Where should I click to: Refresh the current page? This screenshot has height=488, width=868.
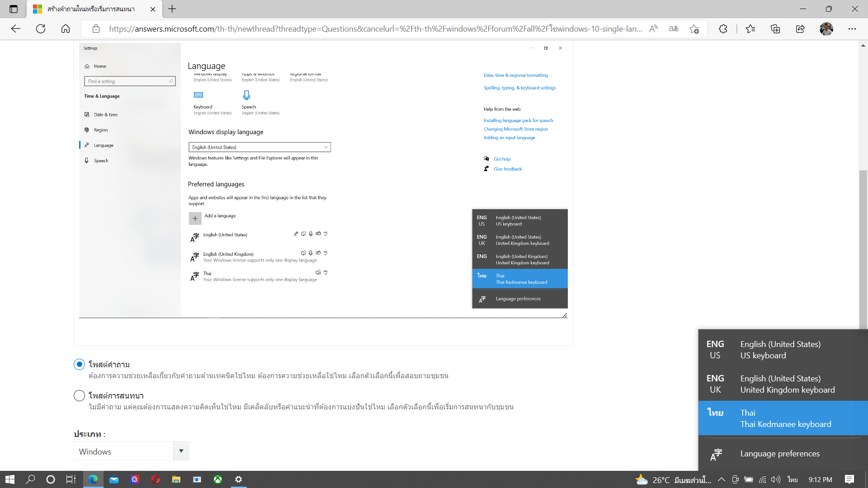click(x=41, y=29)
